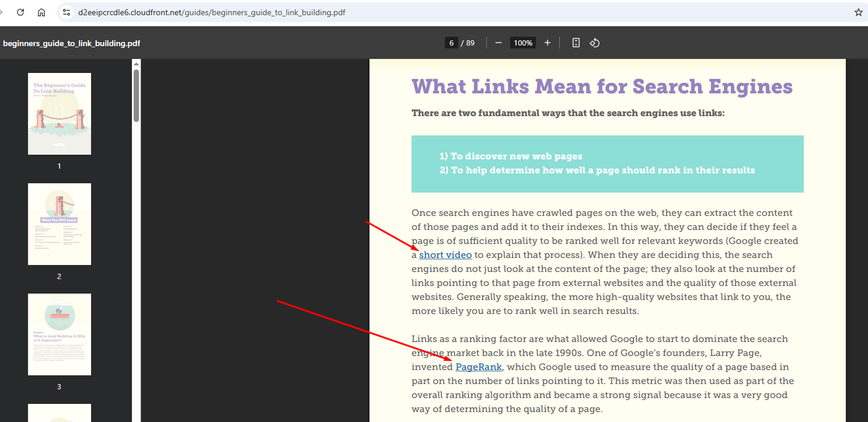Click the file name beginners_guide_to_link_building.pdf

72,43
